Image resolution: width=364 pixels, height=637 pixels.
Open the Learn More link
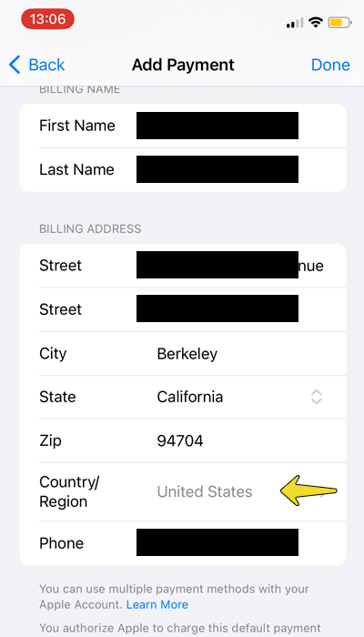157,604
